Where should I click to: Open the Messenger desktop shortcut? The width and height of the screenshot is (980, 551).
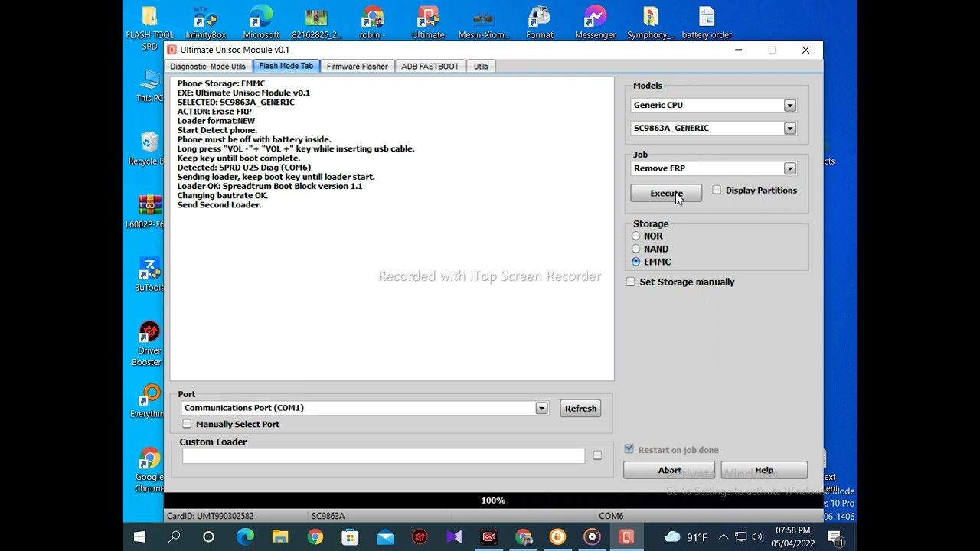point(595,23)
